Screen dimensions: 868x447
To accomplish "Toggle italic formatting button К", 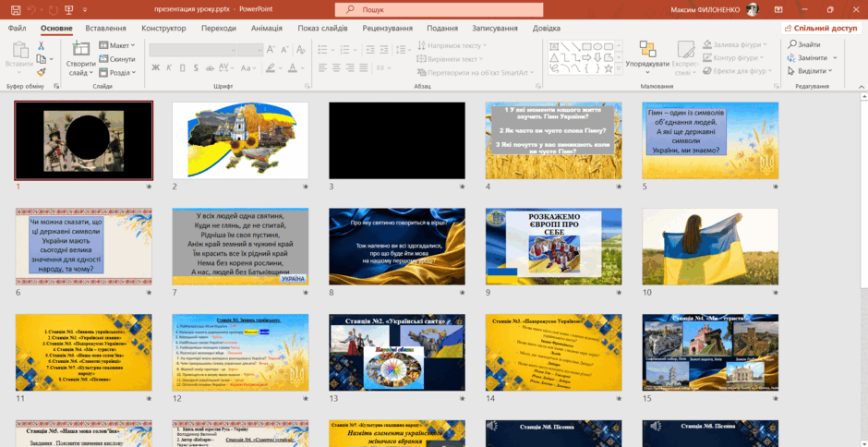I will click(x=169, y=67).
